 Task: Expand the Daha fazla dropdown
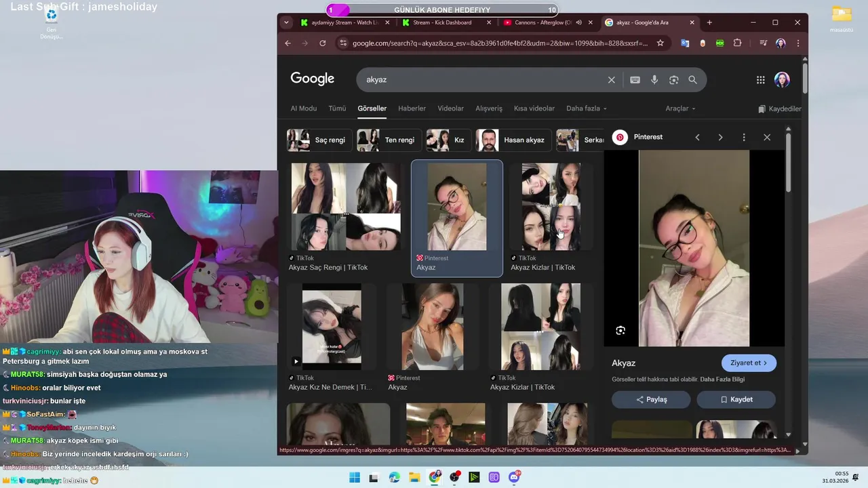[x=587, y=108]
